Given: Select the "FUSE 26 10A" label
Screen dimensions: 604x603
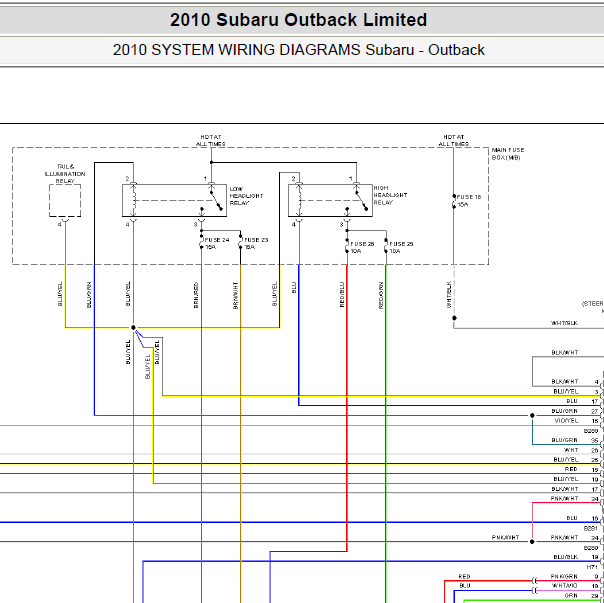Looking at the screenshot, I should coord(362,247).
